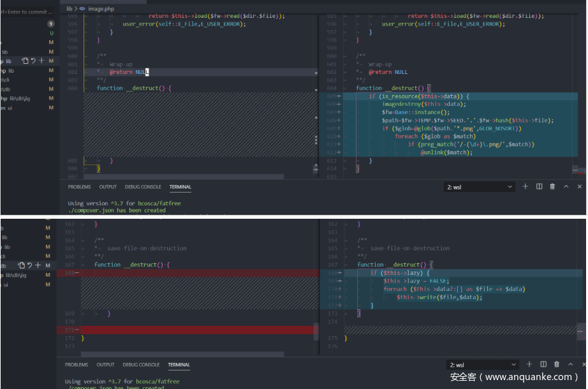Kill terminal using top trash icon
This screenshot has height=389, width=588.
pyautogui.click(x=552, y=187)
